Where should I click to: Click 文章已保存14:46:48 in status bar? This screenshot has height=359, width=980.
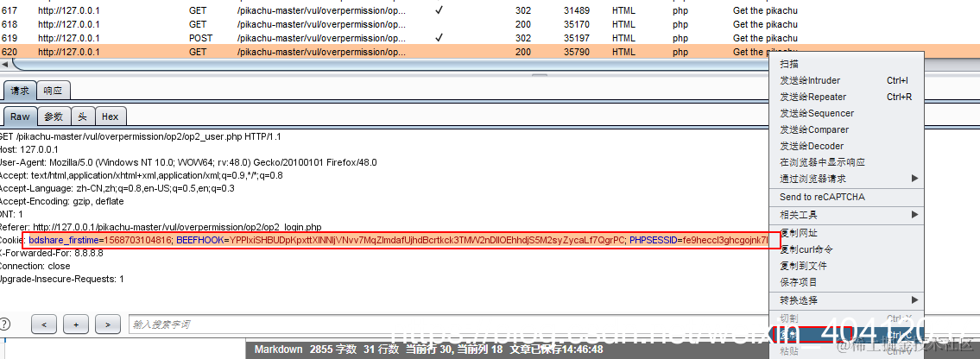[x=556, y=349]
